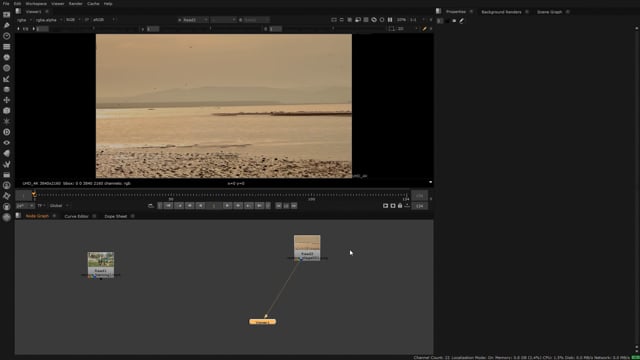
Task: Open the MetaData nodes toolbar menu
Action: coord(7,153)
